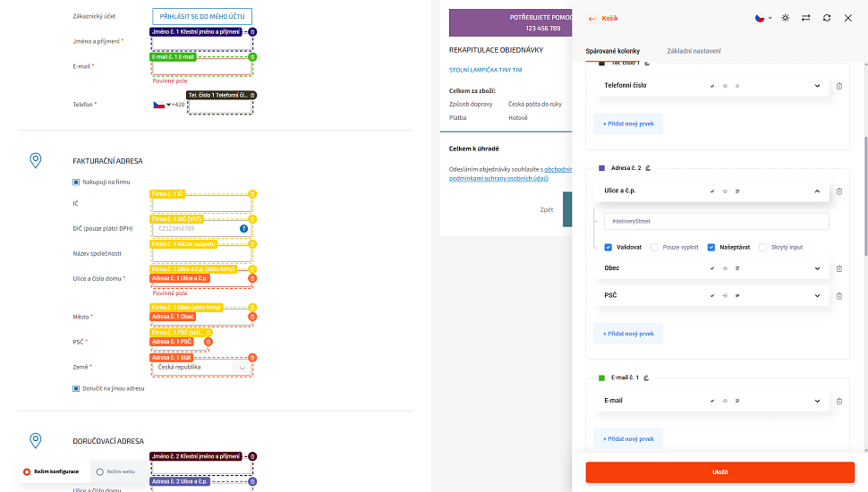This screenshot has width=868, height=492.
Task: Collapse the Ulice a č.p. row chevron
Action: click(817, 191)
